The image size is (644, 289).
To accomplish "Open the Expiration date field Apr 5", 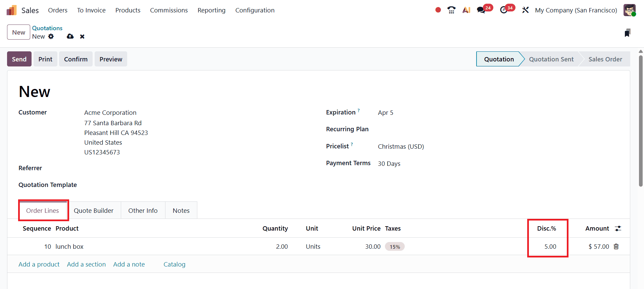I will pos(385,112).
